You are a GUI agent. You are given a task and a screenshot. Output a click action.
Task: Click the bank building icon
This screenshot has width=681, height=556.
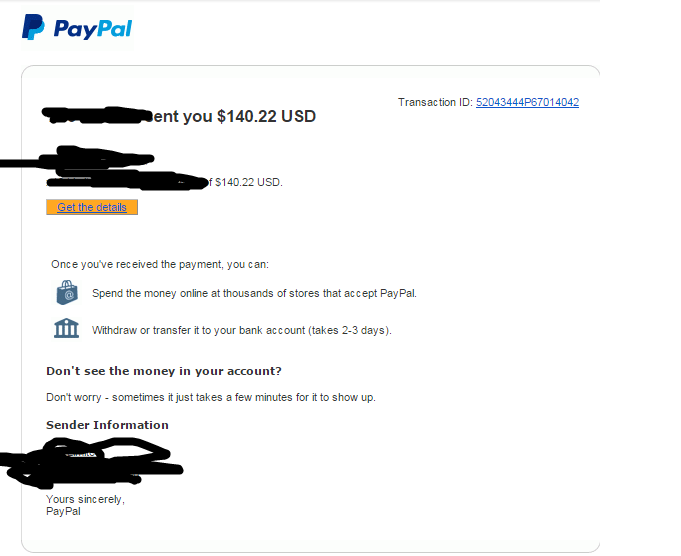[66, 328]
